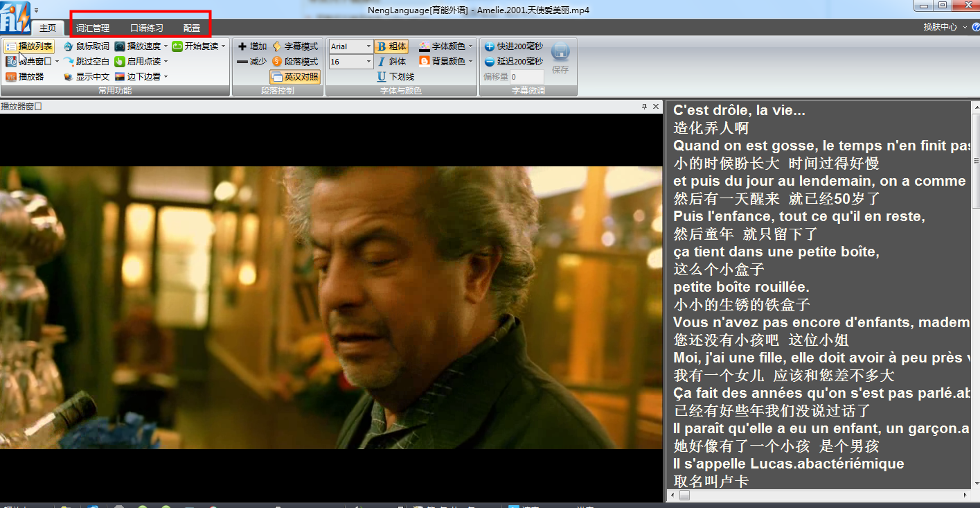Click 开始复读 start repeat
980x508 pixels.
point(195,46)
